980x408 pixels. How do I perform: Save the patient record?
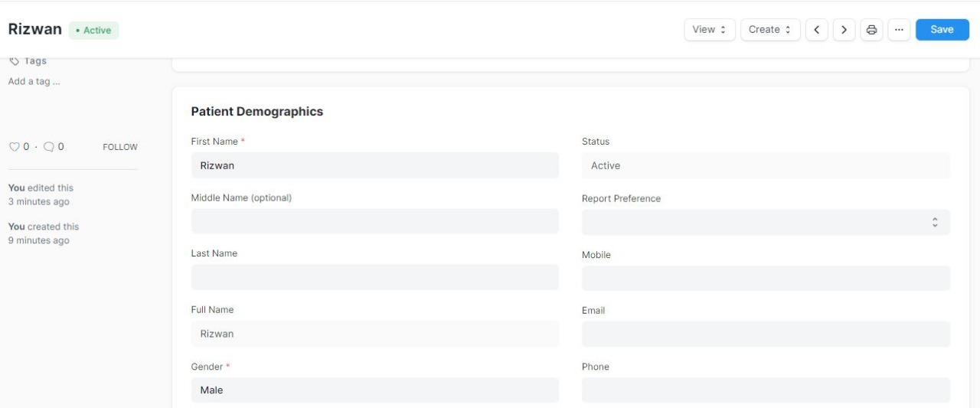tap(942, 30)
